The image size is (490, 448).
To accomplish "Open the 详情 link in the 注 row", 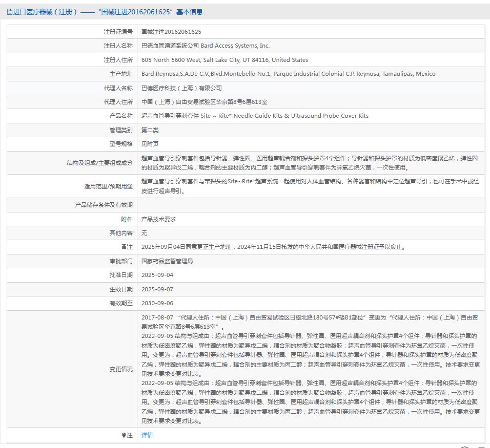I will click(x=147, y=435).
